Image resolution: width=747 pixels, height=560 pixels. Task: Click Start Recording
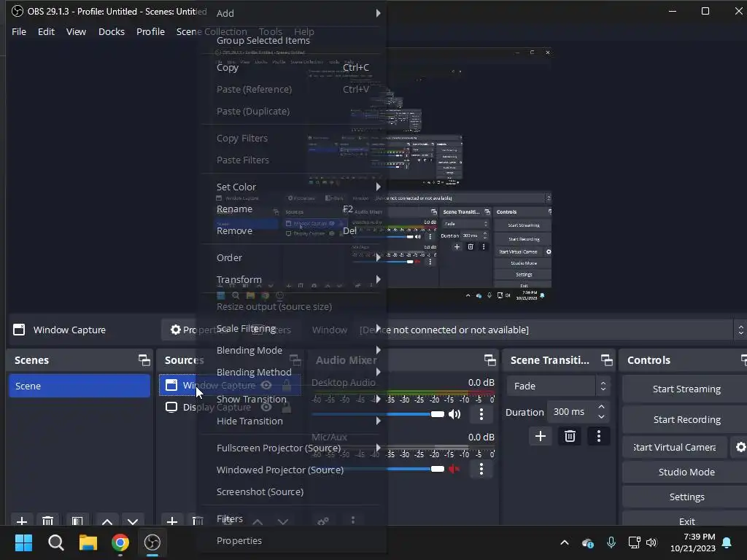tap(686, 419)
